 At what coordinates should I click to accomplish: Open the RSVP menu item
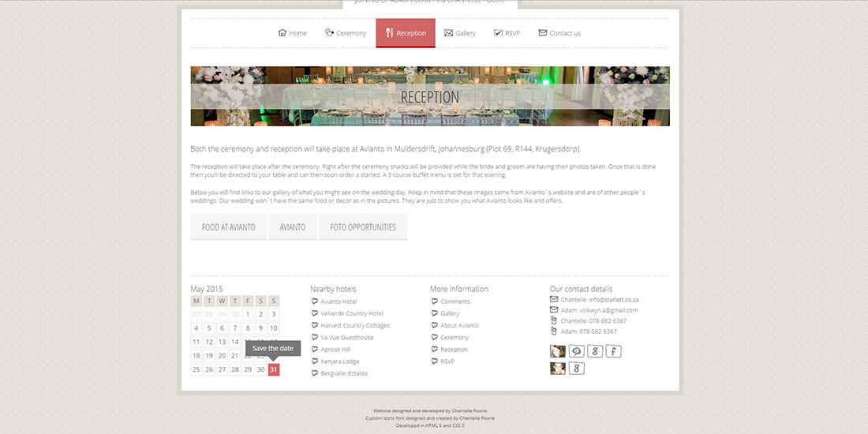(x=507, y=33)
